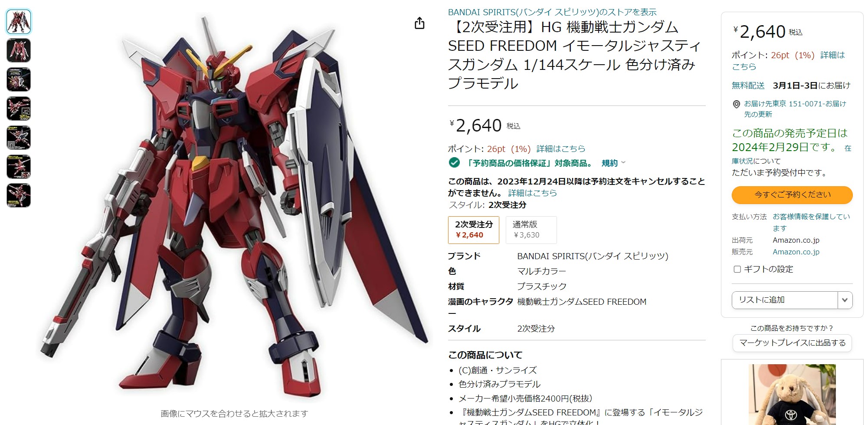Click Amazon.co.jp seller link next to 販売元
Screen dimensions: 868x425
(x=796, y=252)
